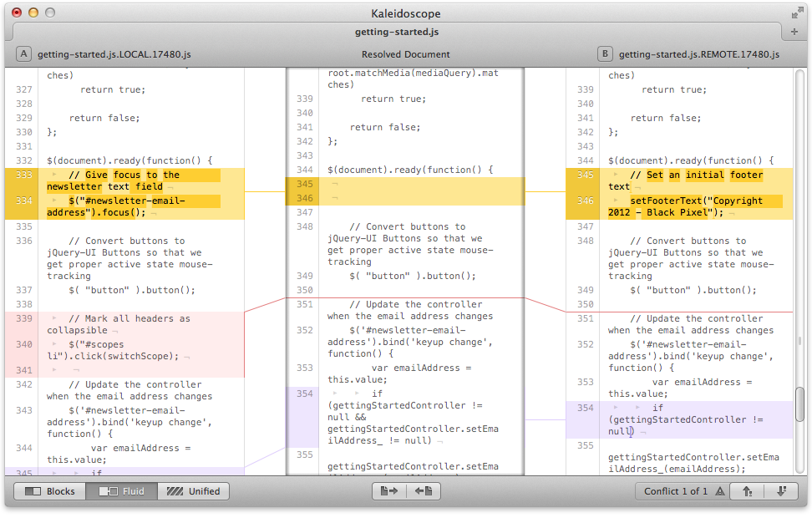The width and height of the screenshot is (812, 518).
Task: Click line 349 button code in right pane
Action: [x=693, y=290]
